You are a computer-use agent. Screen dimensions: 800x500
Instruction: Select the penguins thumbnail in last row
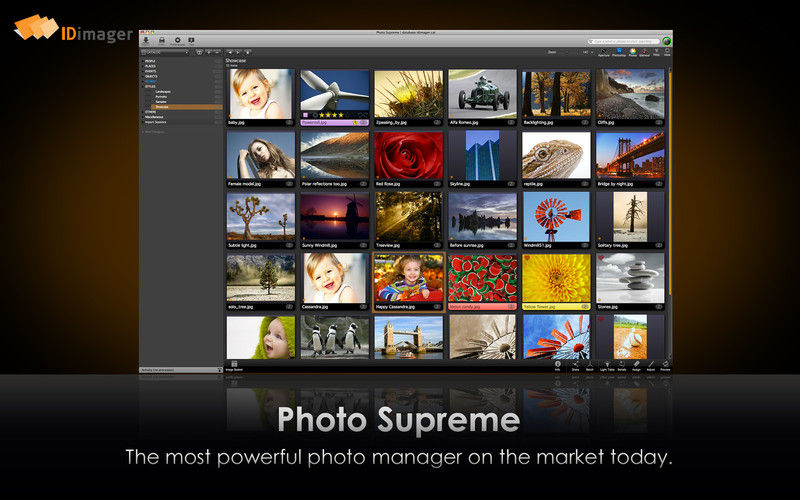[334, 337]
